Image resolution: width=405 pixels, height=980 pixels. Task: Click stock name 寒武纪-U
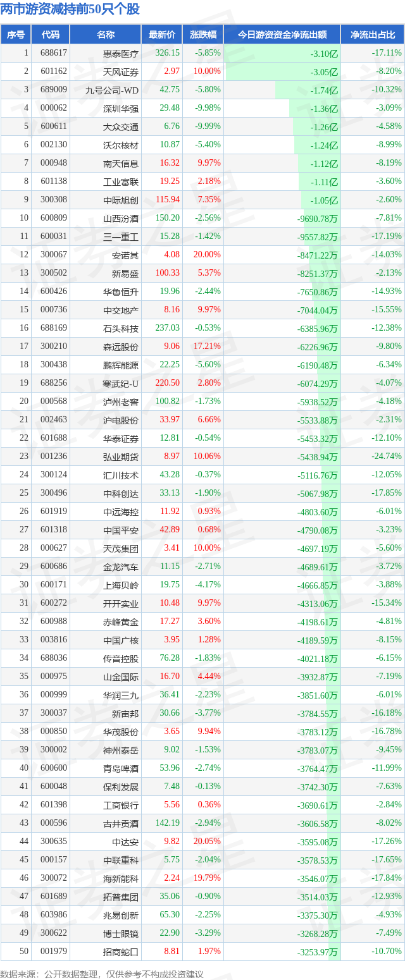coord(121,383)
